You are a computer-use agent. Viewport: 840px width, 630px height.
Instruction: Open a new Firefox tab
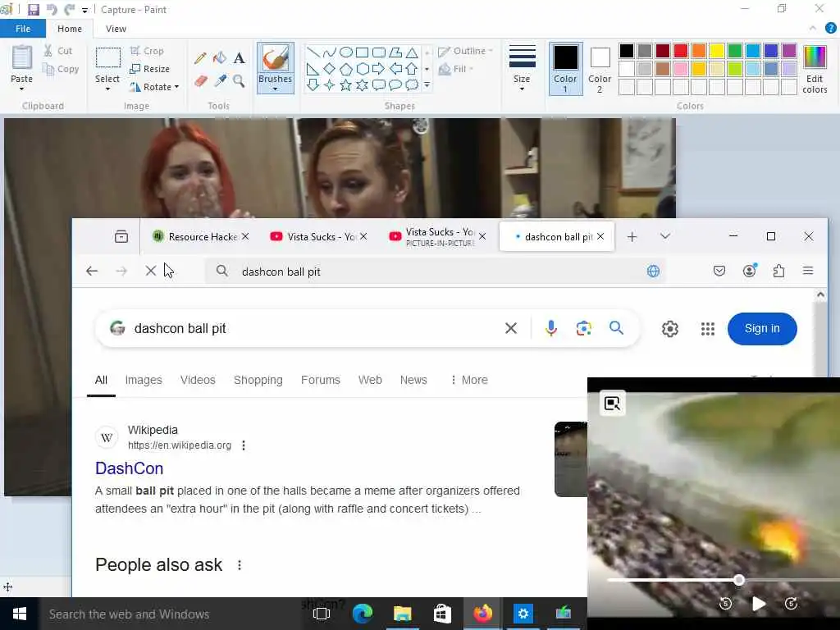click(632, 236)
